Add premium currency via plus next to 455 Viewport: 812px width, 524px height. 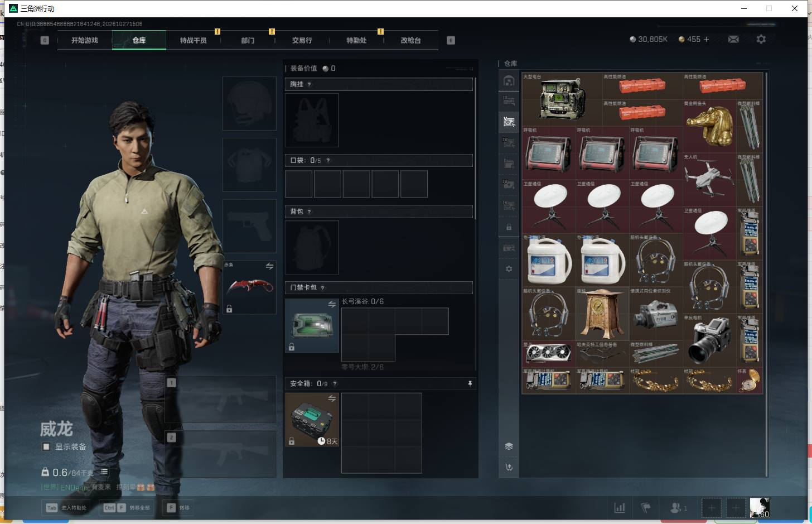pyautogui.click(x=706, y=39)
